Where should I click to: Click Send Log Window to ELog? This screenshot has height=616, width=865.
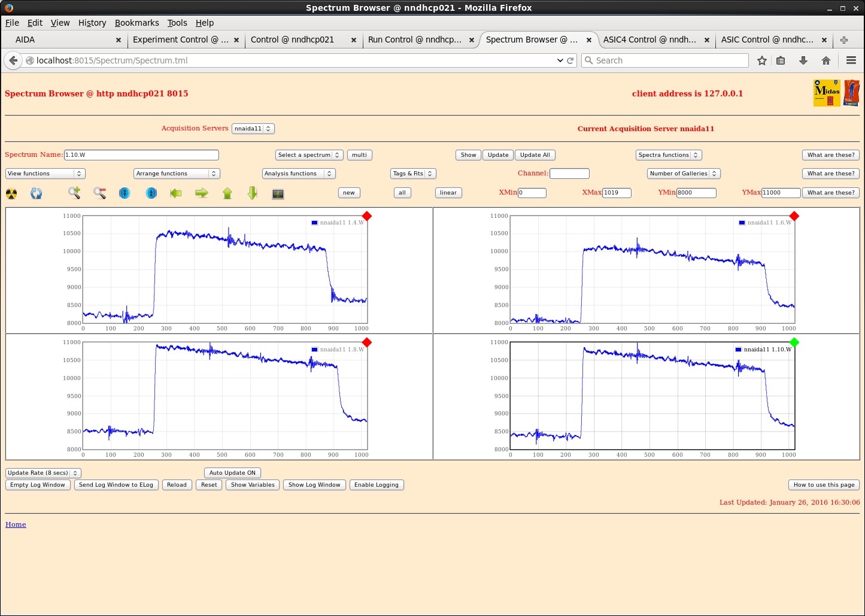coord(116,485)
